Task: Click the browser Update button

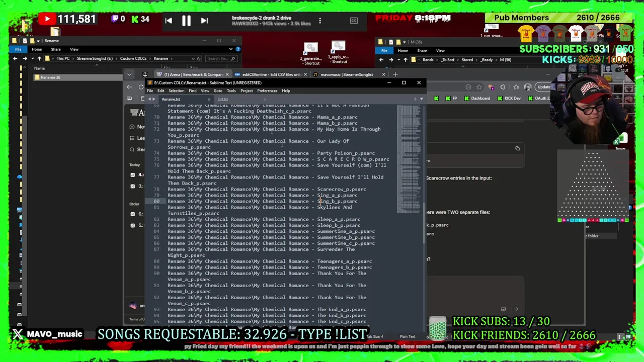Action: [x=544, y=87]
